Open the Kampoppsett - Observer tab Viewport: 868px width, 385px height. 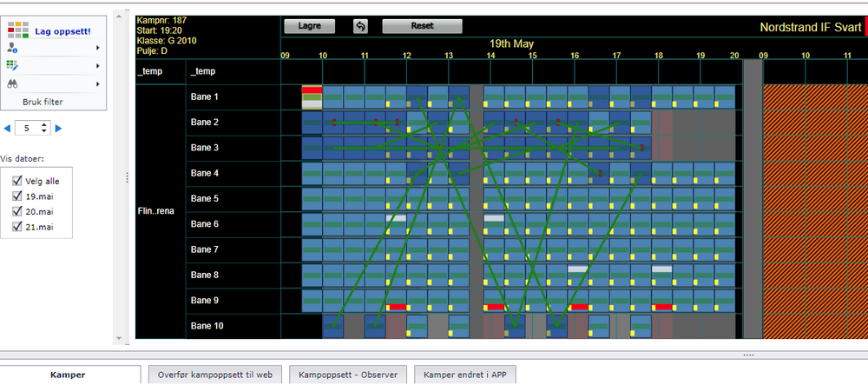[348, 375]
